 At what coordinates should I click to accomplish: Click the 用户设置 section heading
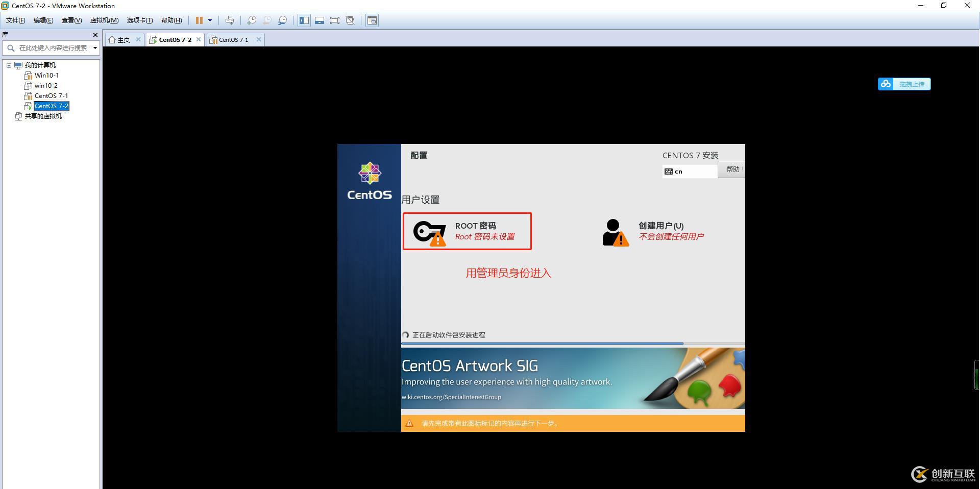pos(421,200)
